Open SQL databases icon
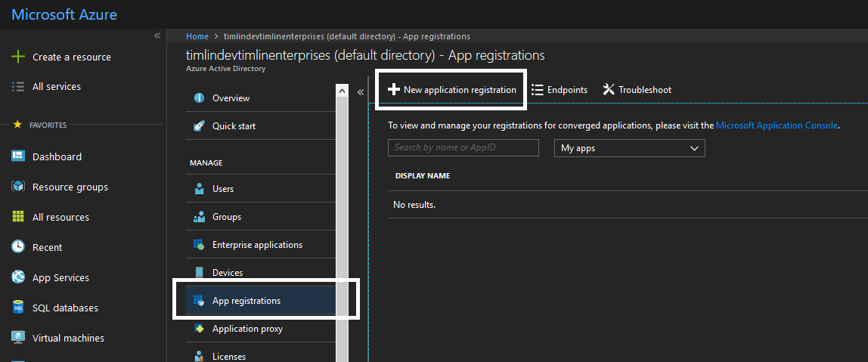This screenshot has width=868, height=362. [18, 308]
